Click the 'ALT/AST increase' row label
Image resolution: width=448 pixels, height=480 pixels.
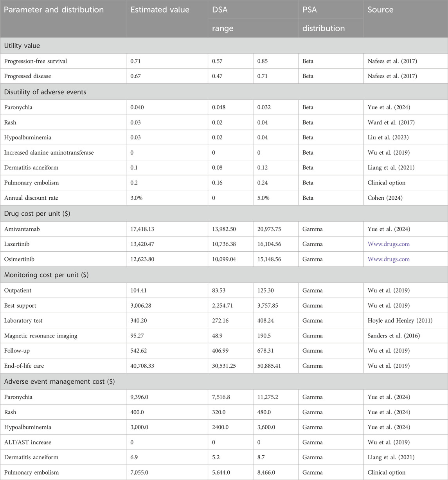point(27,442)
